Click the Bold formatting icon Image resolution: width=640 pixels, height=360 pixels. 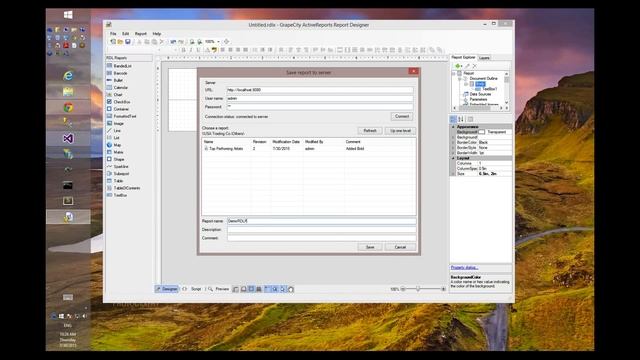pyautogui.click(x=183, y=50)
